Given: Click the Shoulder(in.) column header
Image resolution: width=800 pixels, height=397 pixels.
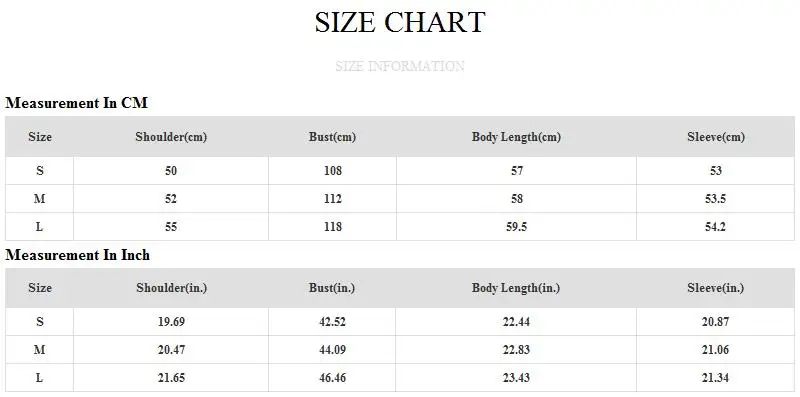Looking at the screenshot, I should pos(171,288).
